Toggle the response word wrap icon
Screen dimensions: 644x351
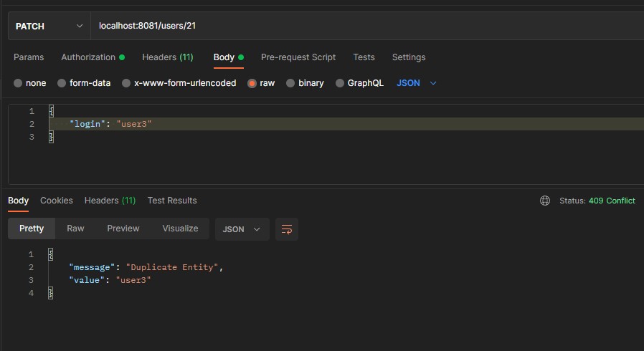pos(287,229)
